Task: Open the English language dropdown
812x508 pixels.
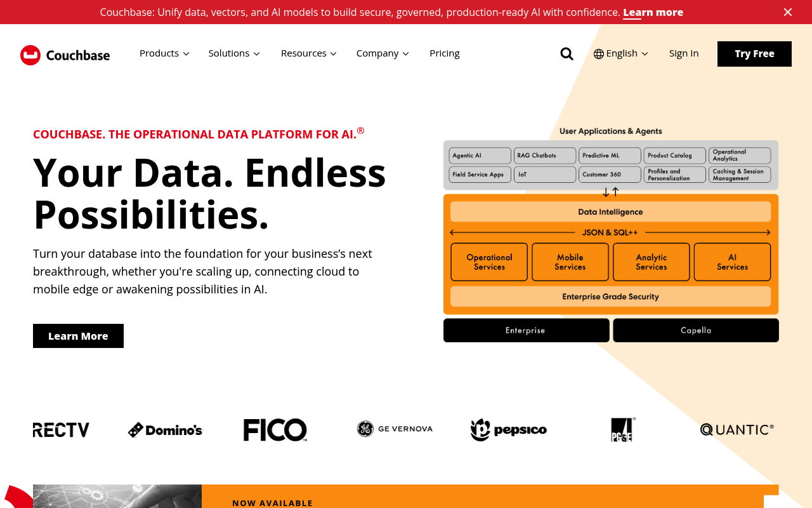Action: pos(621,53)
